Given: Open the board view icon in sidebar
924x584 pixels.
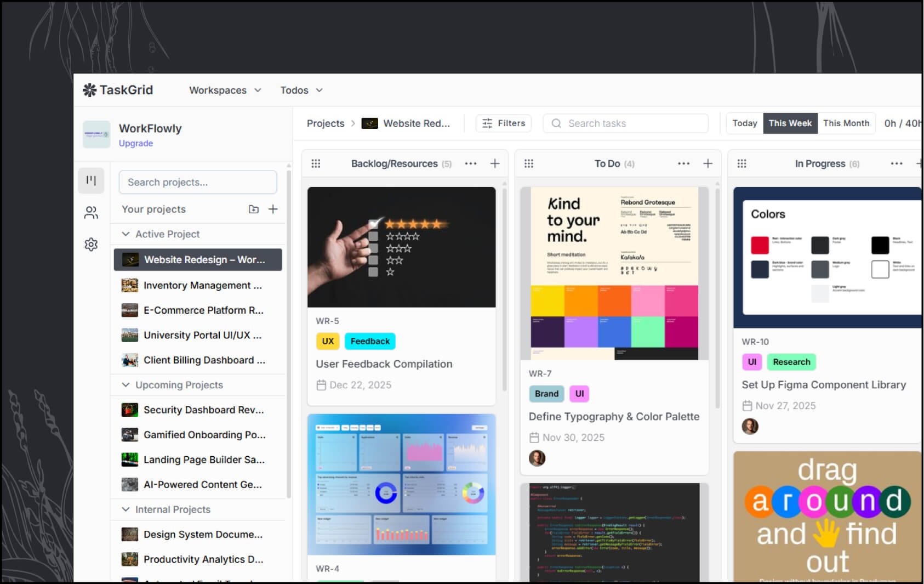Looking at the screenshot, I should pos(91,180).
